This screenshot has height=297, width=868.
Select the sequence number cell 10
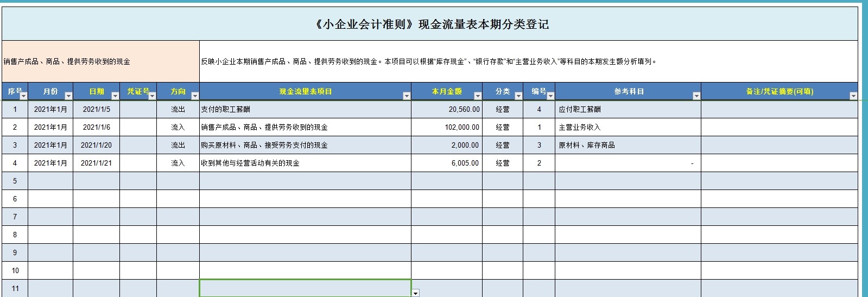coord(15,270)
